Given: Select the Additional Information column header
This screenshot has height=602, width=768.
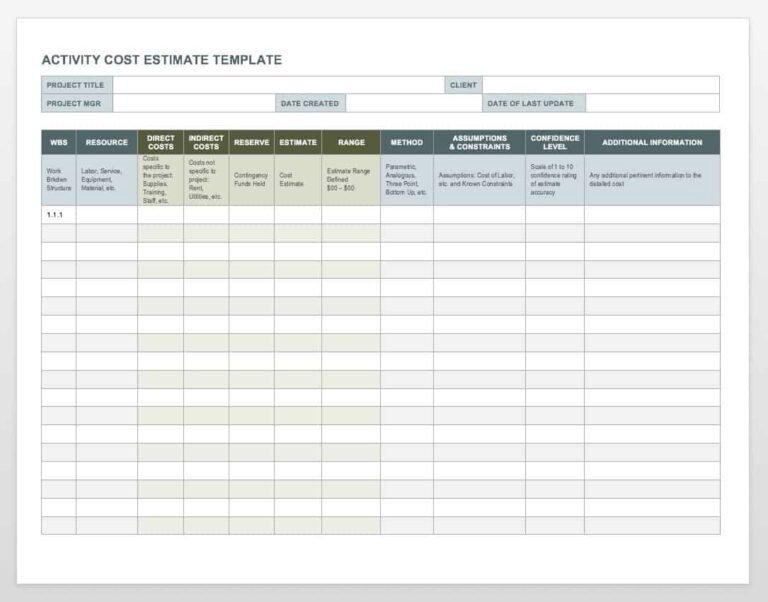Looking at the screenshot, I should pos(652,142).
